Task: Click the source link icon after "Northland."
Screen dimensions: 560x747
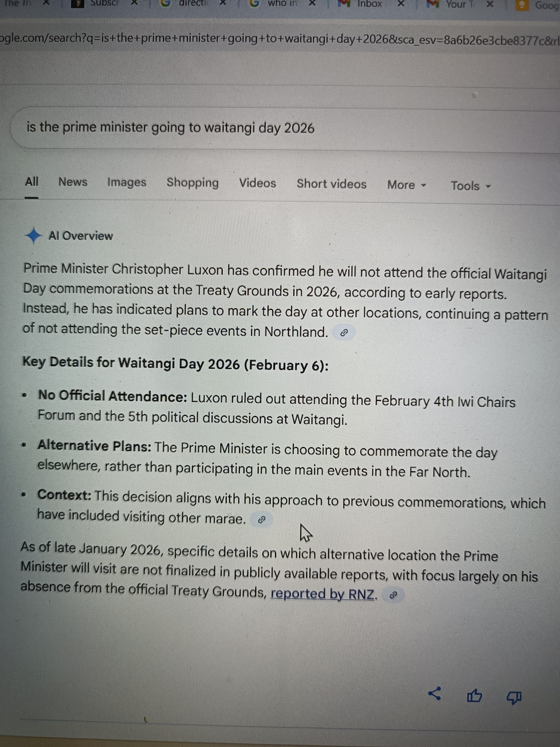Action: pos(344,332)
